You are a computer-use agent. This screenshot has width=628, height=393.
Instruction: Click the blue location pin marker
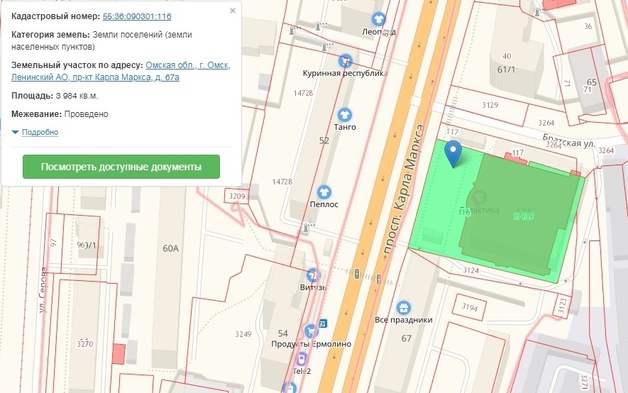pyautogui.click(x=453, y=153)
